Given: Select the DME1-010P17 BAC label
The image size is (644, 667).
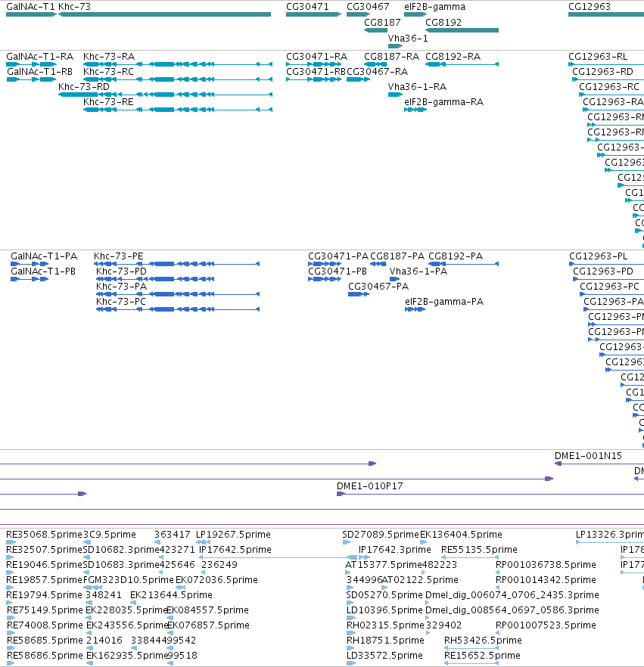Looking at the screenshot, I should [370, 486].
